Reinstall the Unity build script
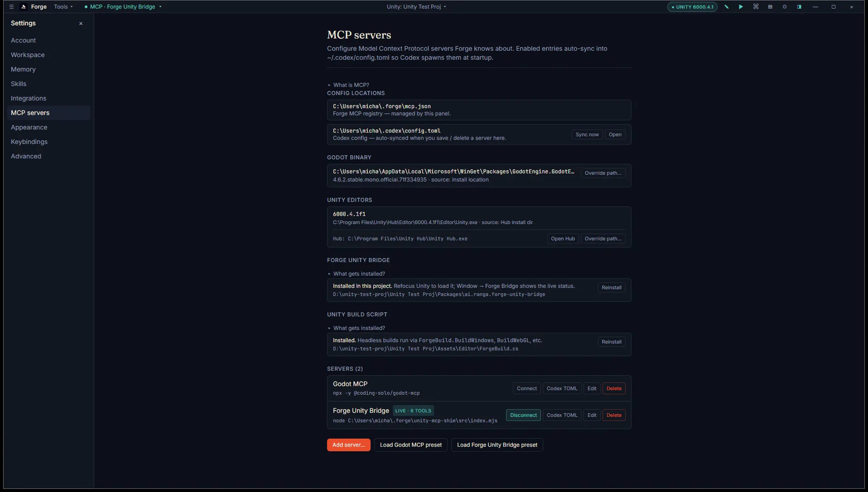 612,342
